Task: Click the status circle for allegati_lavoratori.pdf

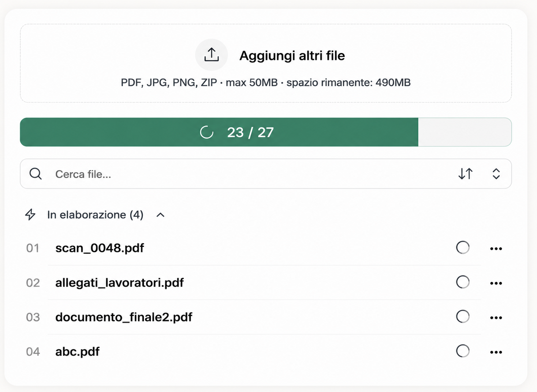Action: [x=463, y=282]
